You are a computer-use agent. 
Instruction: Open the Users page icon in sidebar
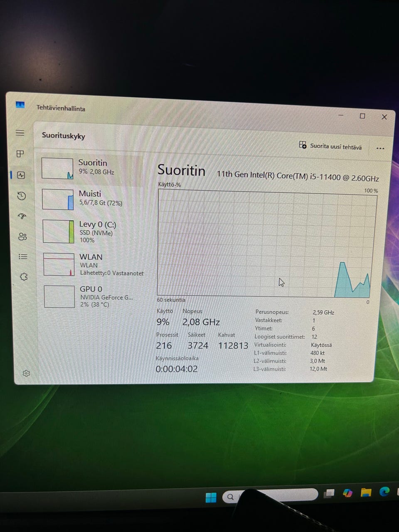(23, 236)
